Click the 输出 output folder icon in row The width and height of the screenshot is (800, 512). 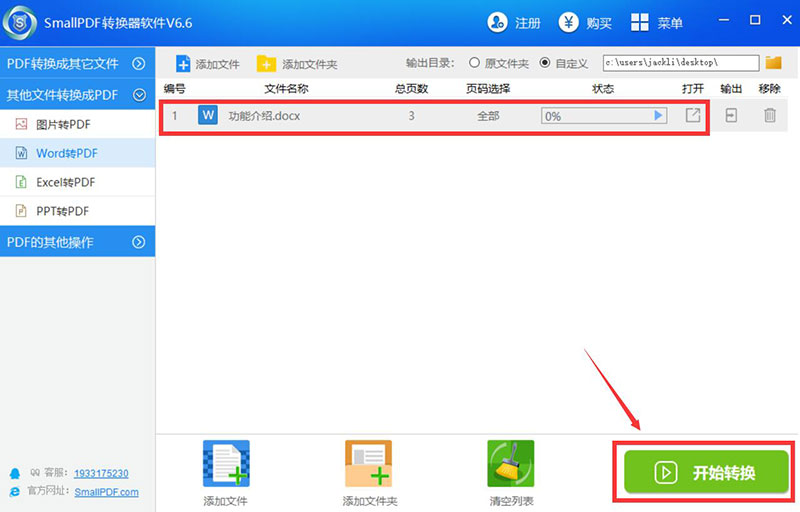click(731, 116)
